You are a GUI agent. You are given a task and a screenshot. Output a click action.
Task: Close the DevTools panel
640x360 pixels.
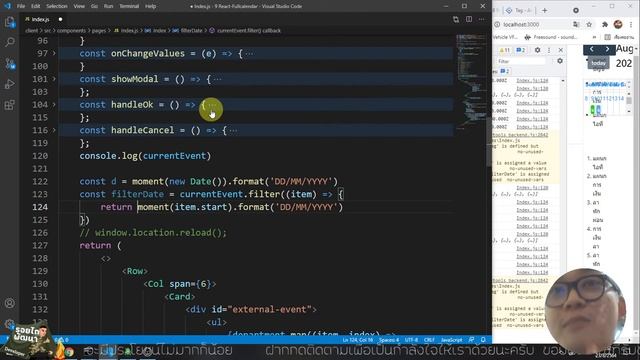pos(561,50)
